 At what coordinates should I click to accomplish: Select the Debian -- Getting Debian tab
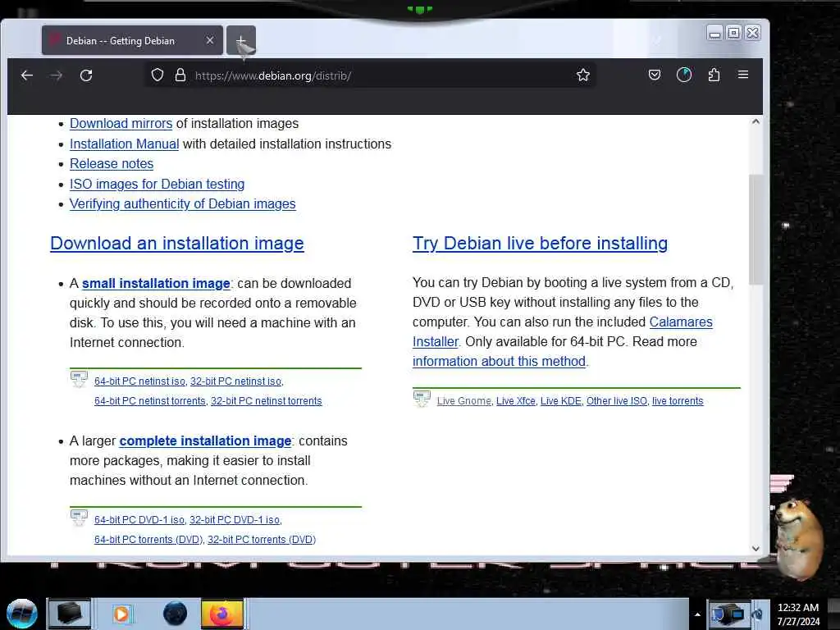pos(132,40)
